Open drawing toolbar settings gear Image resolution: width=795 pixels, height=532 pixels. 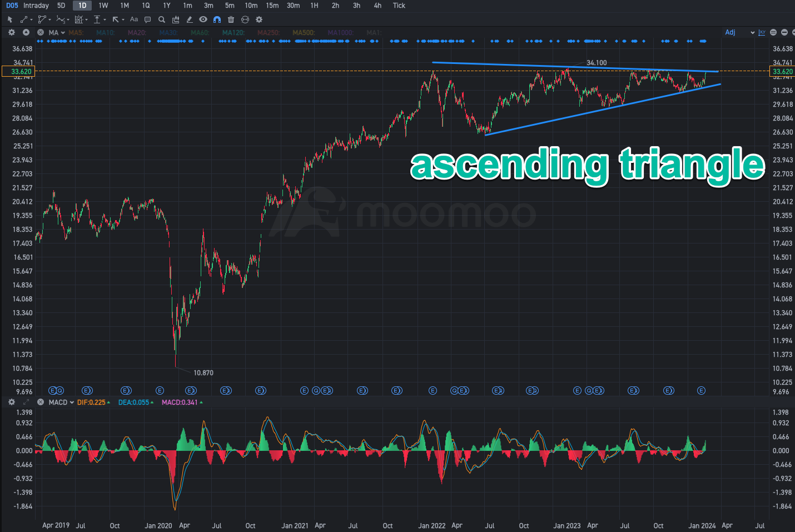259,19
